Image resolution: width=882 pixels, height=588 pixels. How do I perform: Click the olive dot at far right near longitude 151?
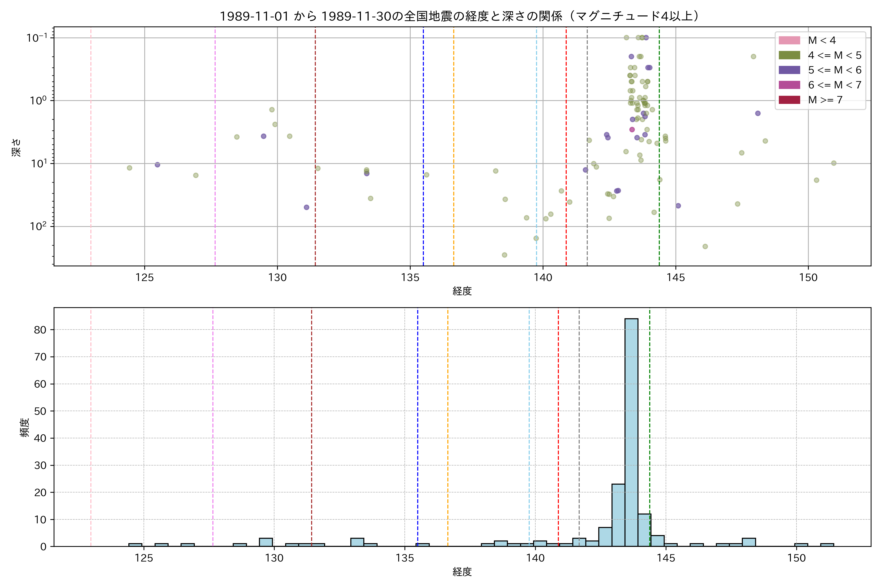click(834, 163)
